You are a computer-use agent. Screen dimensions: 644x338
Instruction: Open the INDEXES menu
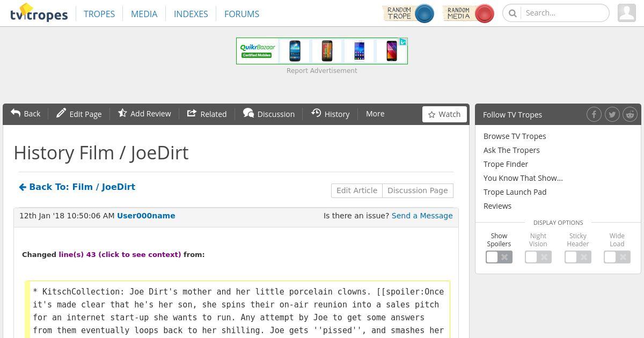pos(191,13)
